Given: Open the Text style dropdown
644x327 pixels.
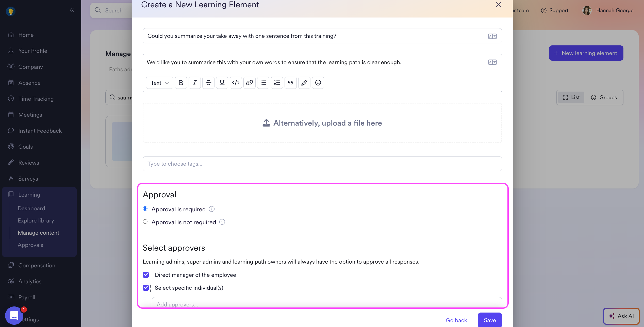Looking at the screenshot, I should click(160, 83).
